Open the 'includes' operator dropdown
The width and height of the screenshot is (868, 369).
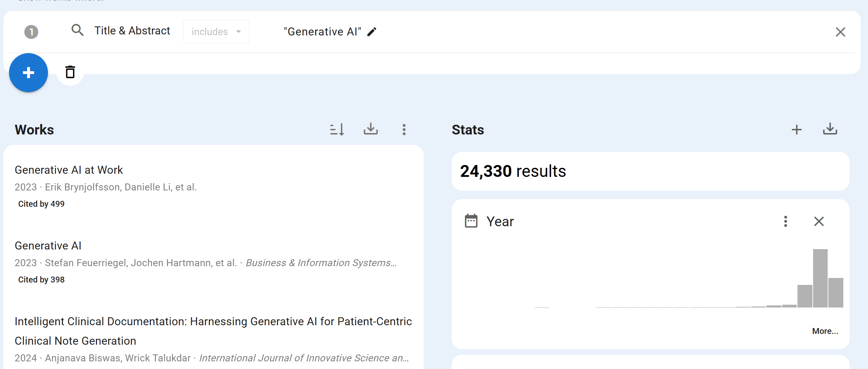216,32
